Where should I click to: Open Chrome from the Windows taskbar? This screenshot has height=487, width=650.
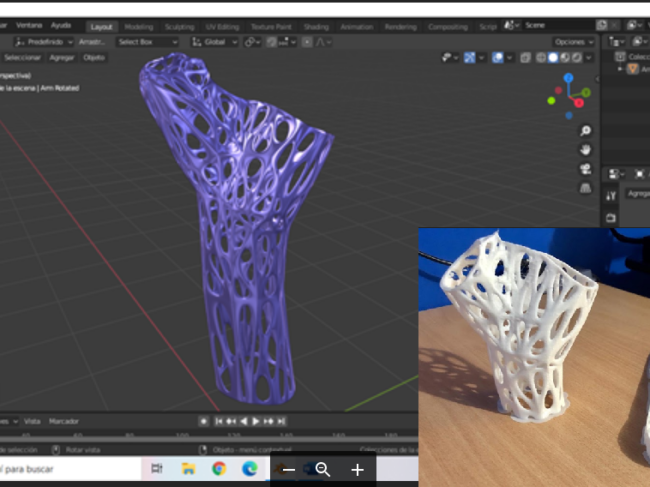[x=218, y=468]
